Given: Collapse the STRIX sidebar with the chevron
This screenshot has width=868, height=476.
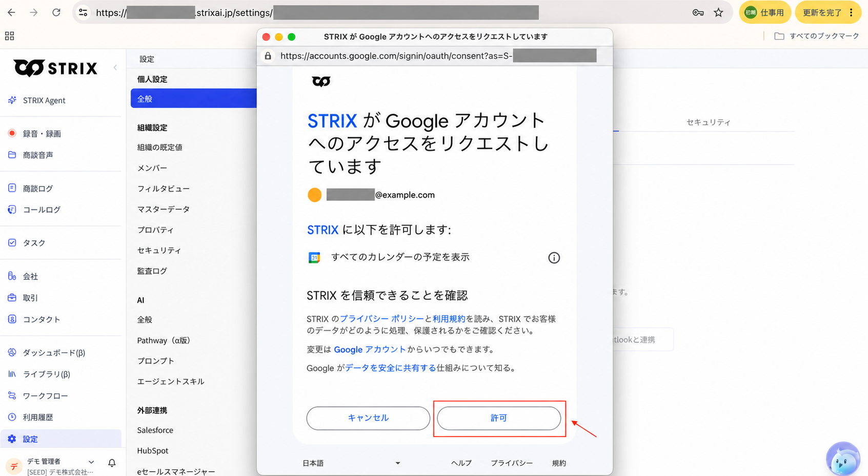Looking at the screenshot, I should (x=115, y=67).
